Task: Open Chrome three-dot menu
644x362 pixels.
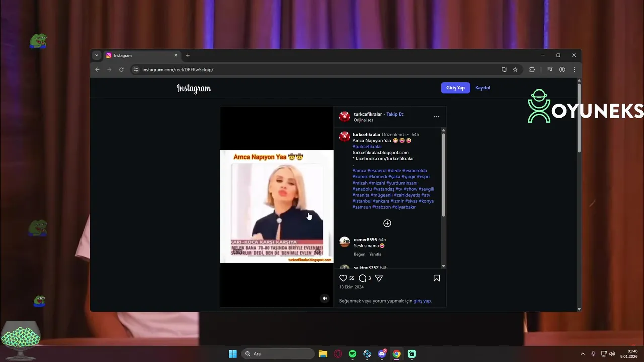Action: 574,70
